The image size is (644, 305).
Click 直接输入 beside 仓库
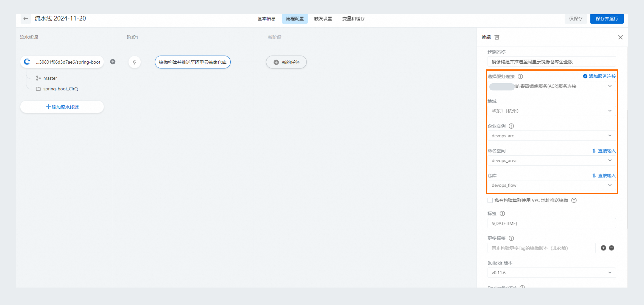604,176
